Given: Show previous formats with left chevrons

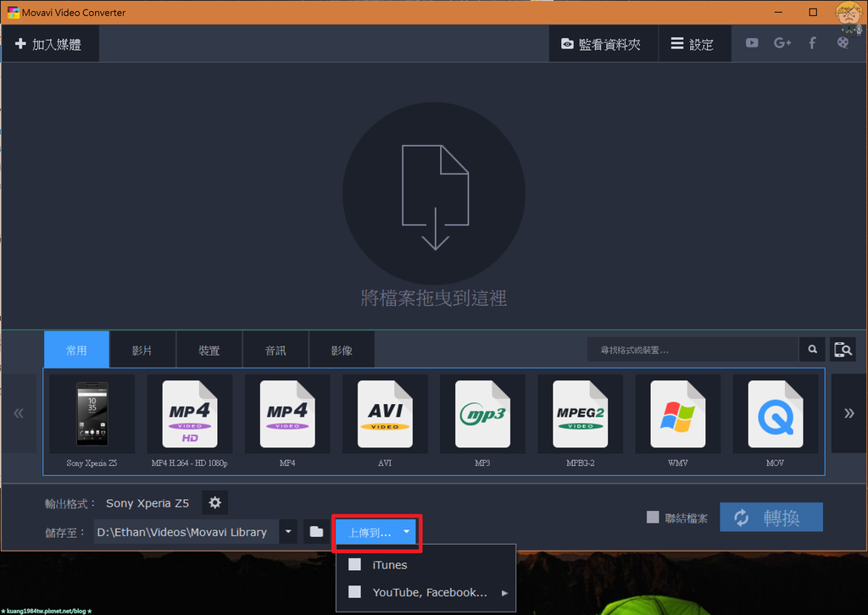Looking at the screenshot, I should coord(19,413).
